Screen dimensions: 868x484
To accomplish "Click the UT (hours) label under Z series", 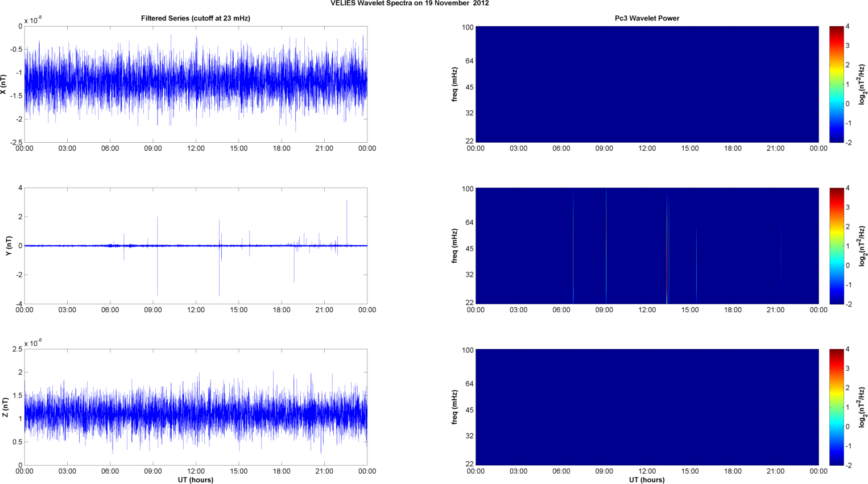I will coord(196,480).
